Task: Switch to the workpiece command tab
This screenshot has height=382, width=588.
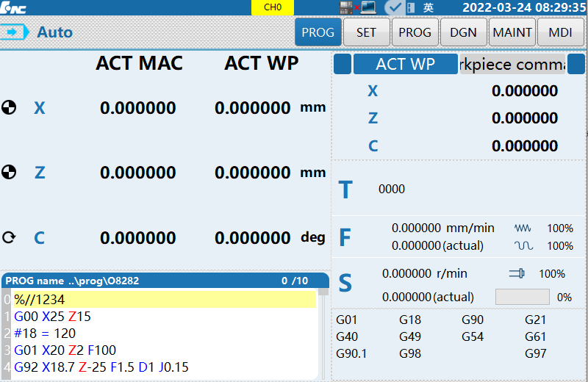Action: [512, 64]
